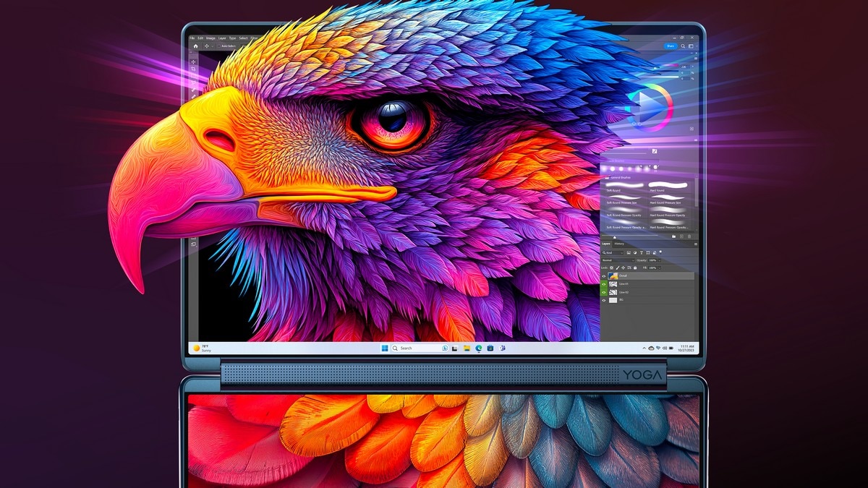Click the search magnifier next to Share
868x488 pixels.
[683, 46]
